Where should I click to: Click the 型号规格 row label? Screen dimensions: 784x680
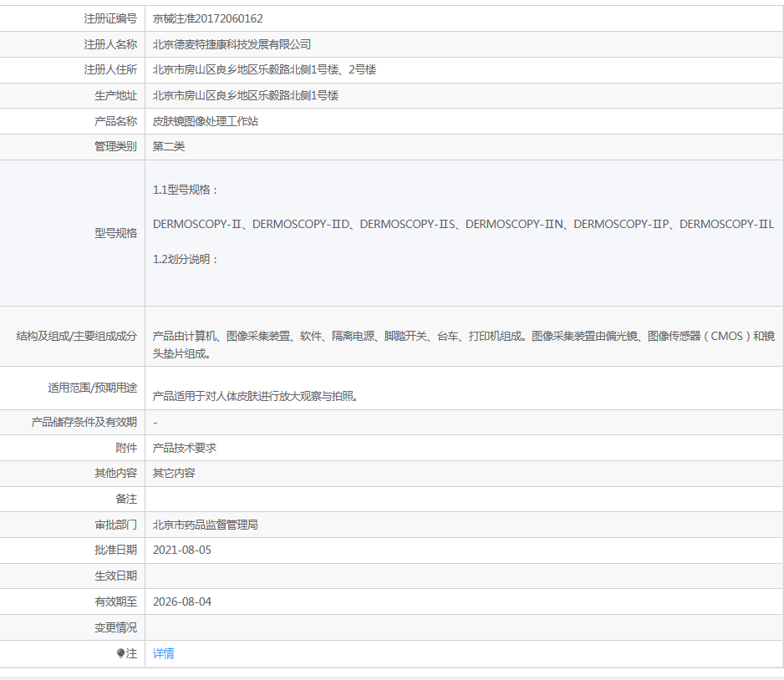coord(115,233)
